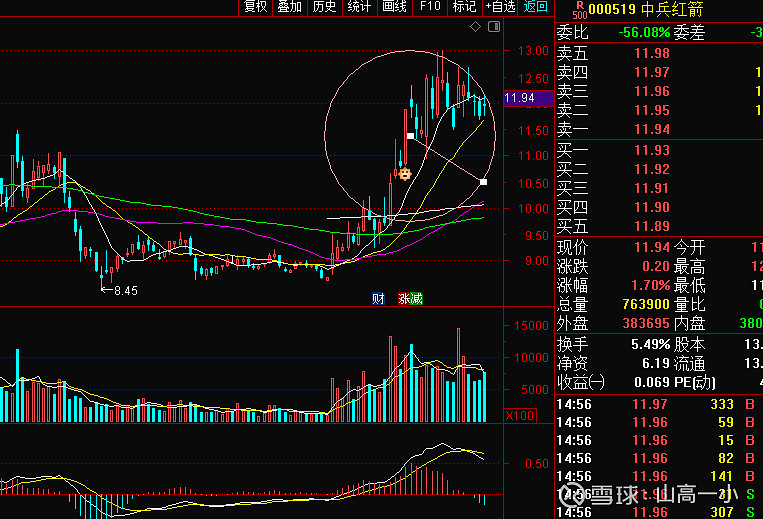
Task: Select 买二 price 11.92
Action: pos(652,169)
